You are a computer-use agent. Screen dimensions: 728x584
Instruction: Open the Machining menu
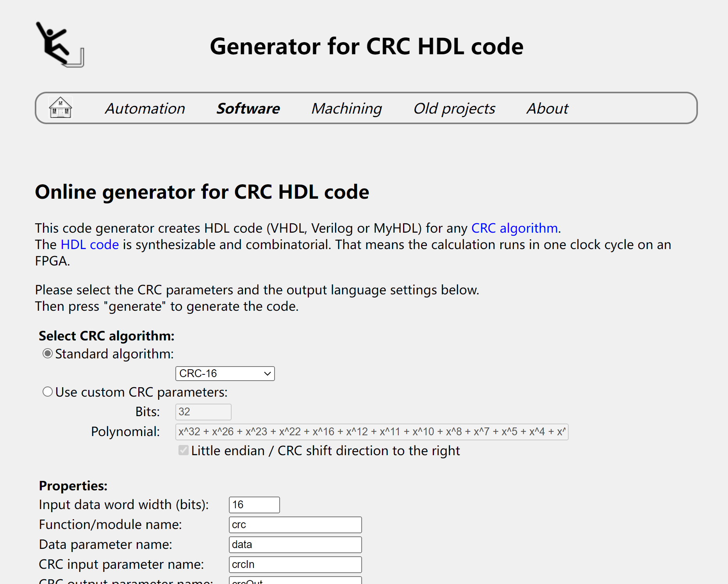(x=346, y=109)
